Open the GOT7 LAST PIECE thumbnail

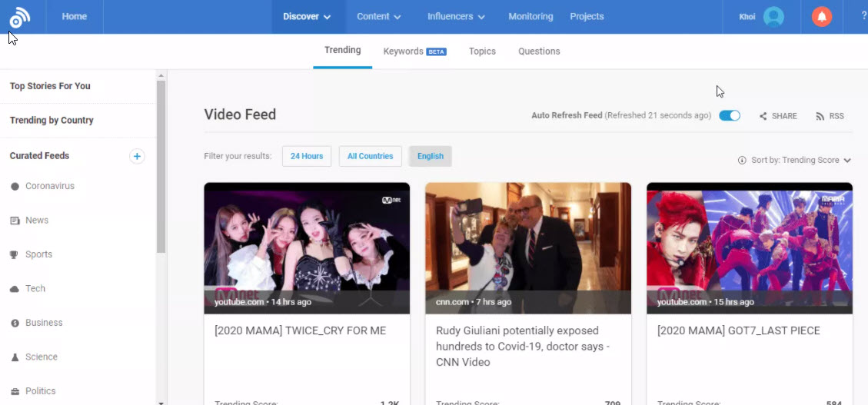pos(750,248)
